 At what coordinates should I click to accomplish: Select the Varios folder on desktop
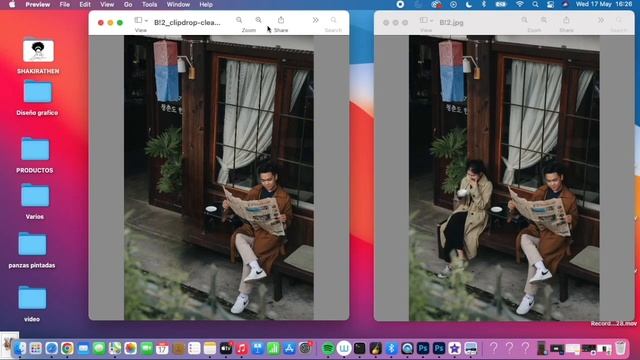[x=35, y=202]
